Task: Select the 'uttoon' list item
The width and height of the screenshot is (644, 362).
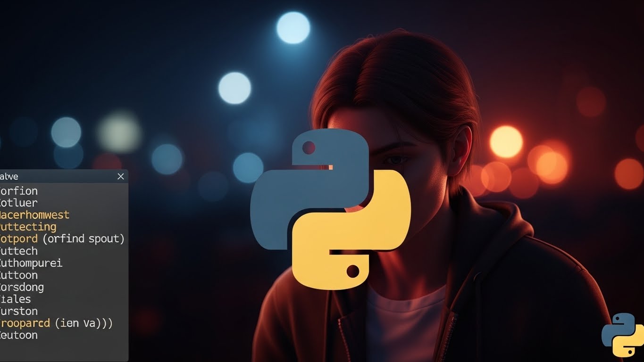Action: [19, 275]
